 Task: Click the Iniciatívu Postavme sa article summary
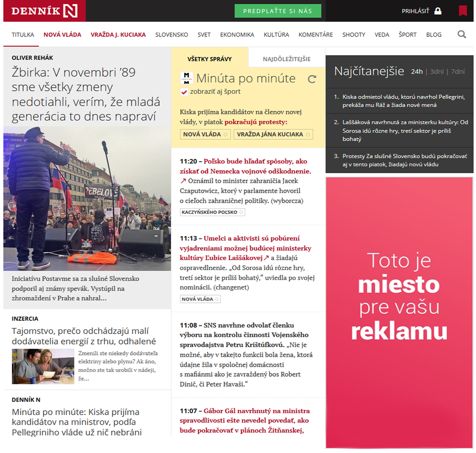75,288
